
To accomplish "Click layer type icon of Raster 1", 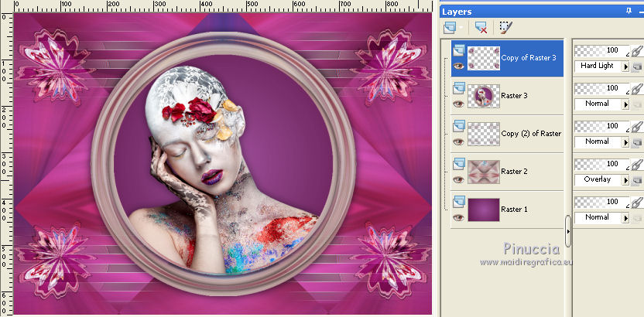I will coord(459,202).
